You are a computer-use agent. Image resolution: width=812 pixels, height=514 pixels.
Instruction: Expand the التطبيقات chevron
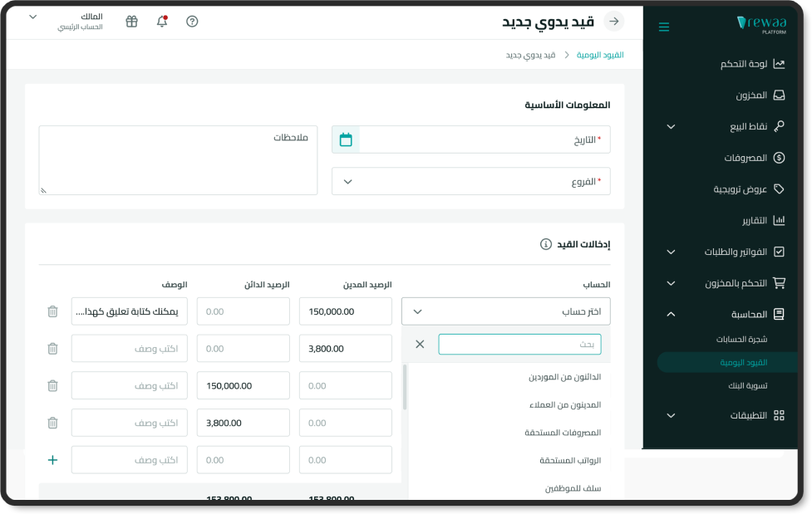(x=672, y=416)
